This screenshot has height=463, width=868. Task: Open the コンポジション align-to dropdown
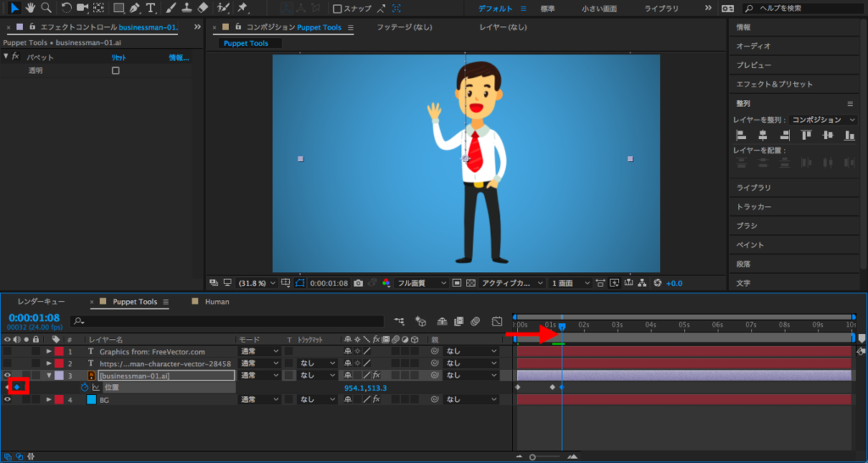824,120
